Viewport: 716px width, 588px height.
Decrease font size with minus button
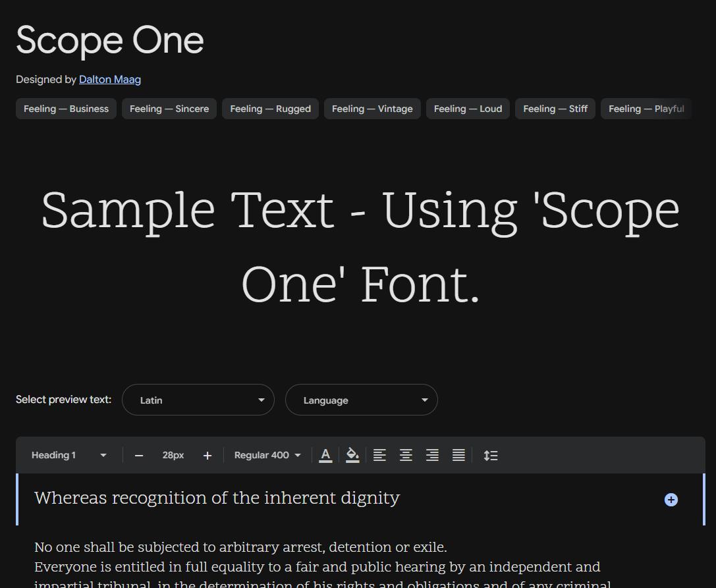tap(139, 456)
